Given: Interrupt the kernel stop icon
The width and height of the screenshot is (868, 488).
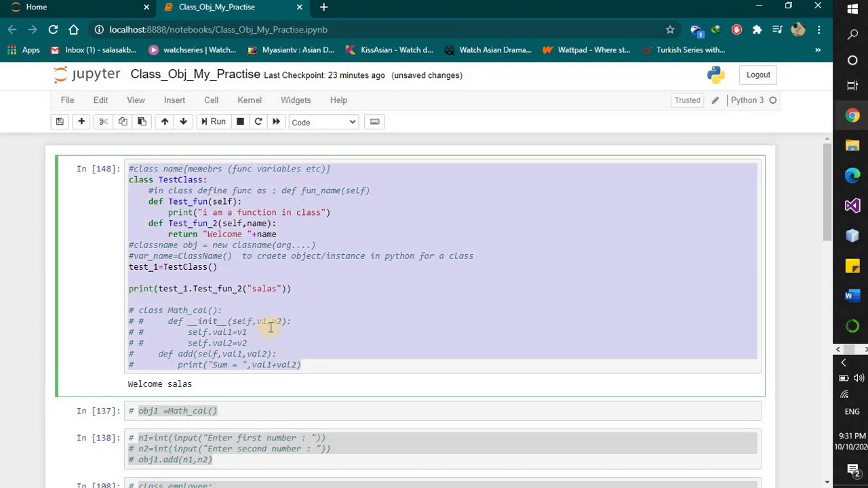Looking at the screenshot, I should 240,122.
